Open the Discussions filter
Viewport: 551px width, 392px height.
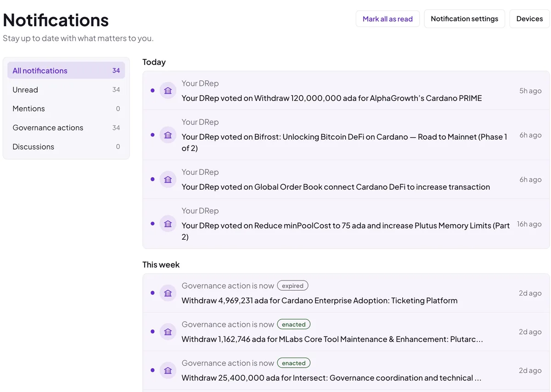point(66,147)
